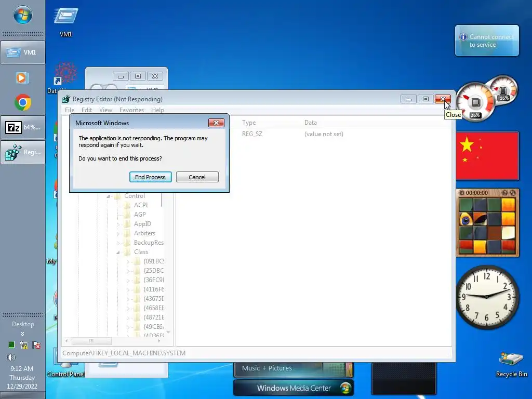532x399 pixels.
Task: Select the {4658E class key
Action: (x=153, y=308)
